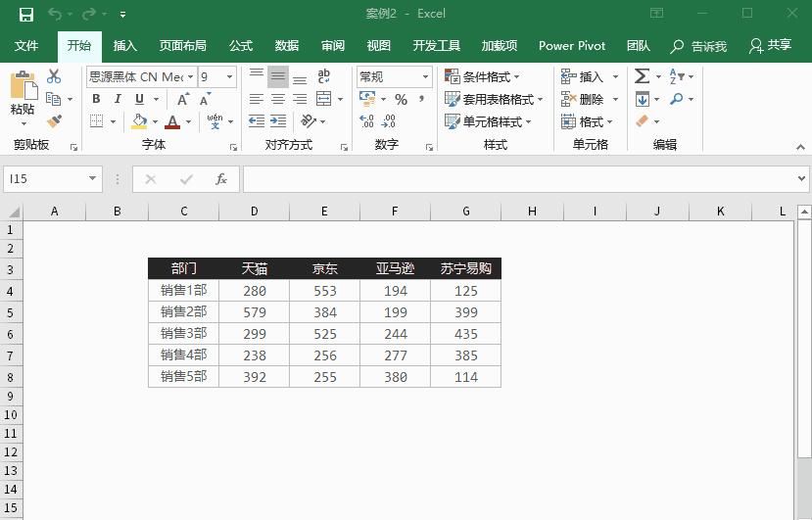The image size is (812, 520).
Task: Collapse the ribbon with the chevron
Action: click(800, 147)
